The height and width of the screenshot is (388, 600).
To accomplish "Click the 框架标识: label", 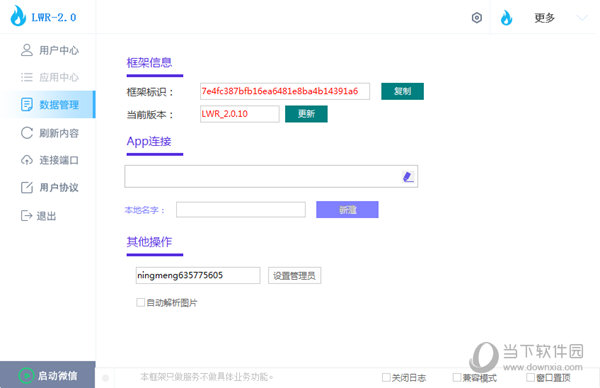I will point(150,92).
